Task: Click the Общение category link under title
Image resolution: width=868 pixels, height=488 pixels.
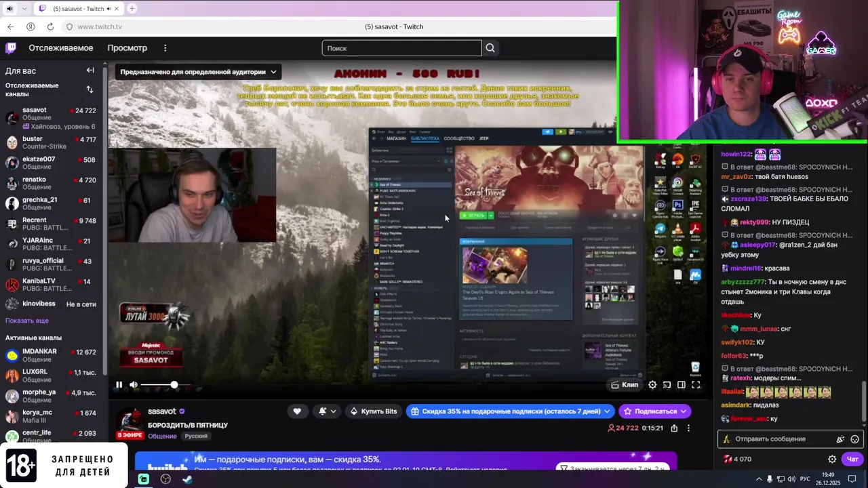Action: [x=163, y=436]
